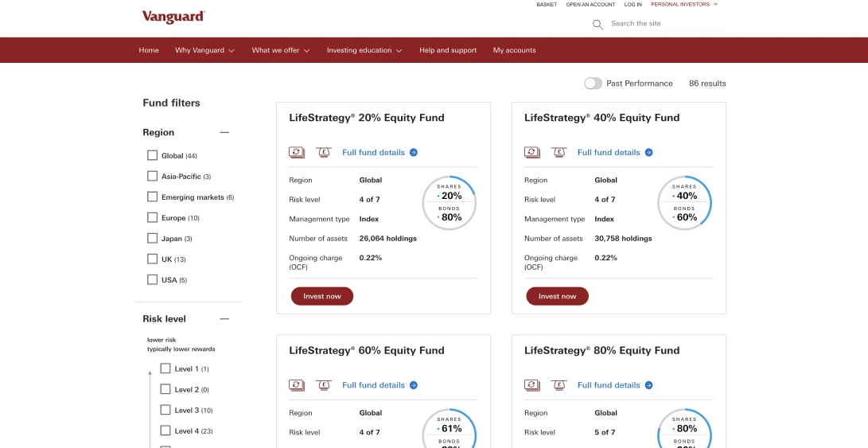The image size is (868, 448).
Task: Open the What we offer dropdown
Action: [281, 50]
